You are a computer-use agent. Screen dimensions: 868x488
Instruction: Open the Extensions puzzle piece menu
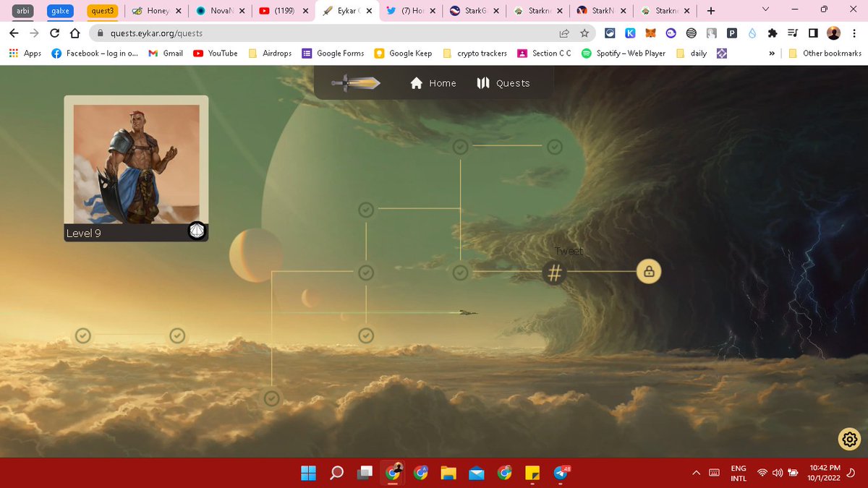tap(773, 33)
